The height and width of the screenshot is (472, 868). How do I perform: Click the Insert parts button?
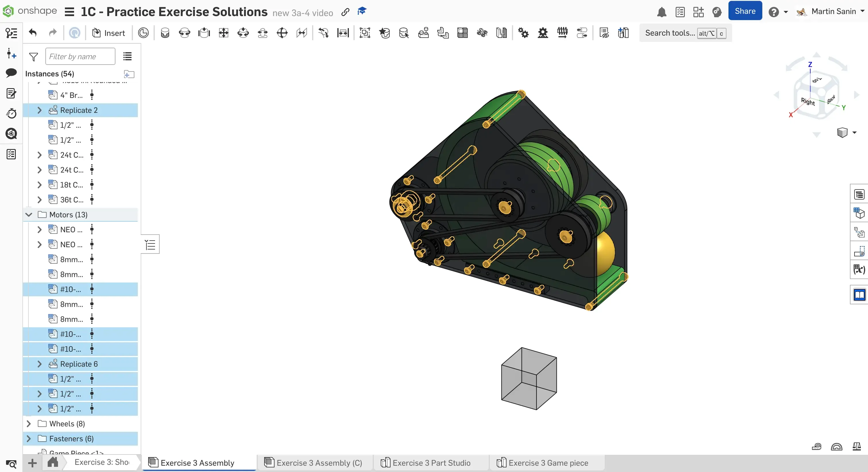click(109, 33)
